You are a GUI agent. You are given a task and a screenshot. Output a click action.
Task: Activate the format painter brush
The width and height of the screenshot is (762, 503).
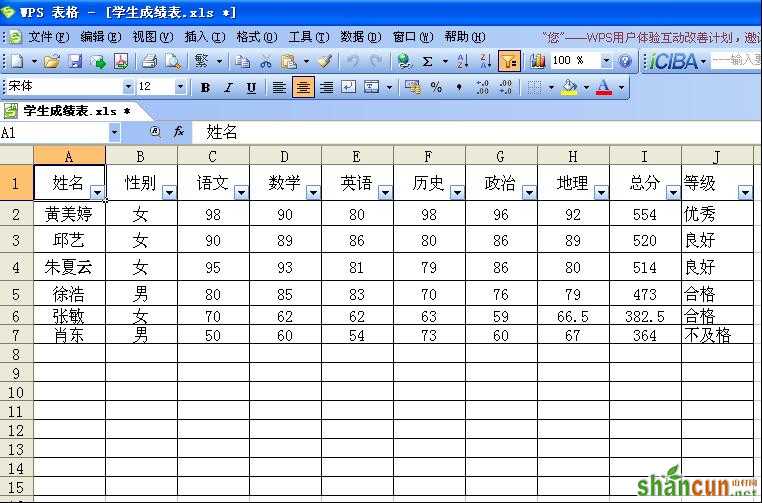click(x=325, y=61)
